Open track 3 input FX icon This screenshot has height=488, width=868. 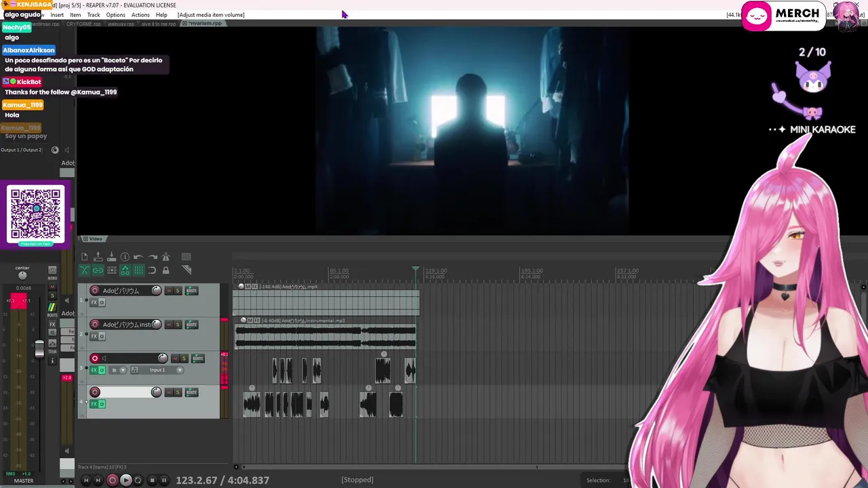(134, 370)
